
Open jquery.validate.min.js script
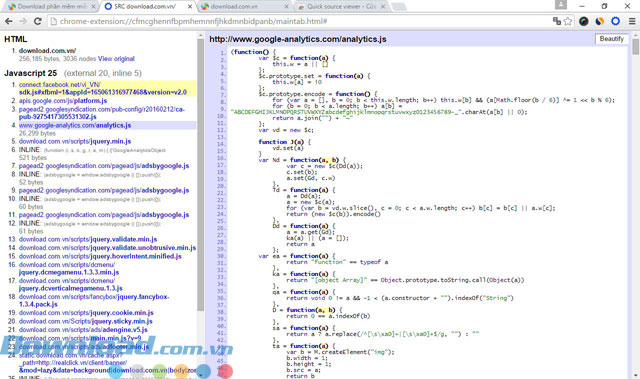[88, 239]
